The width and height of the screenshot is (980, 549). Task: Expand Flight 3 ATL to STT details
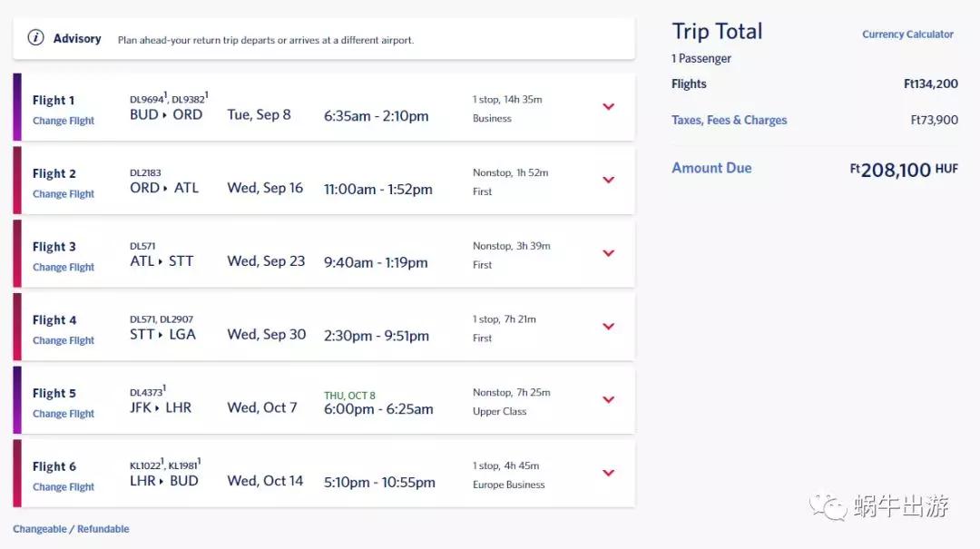tap(609, 254)
